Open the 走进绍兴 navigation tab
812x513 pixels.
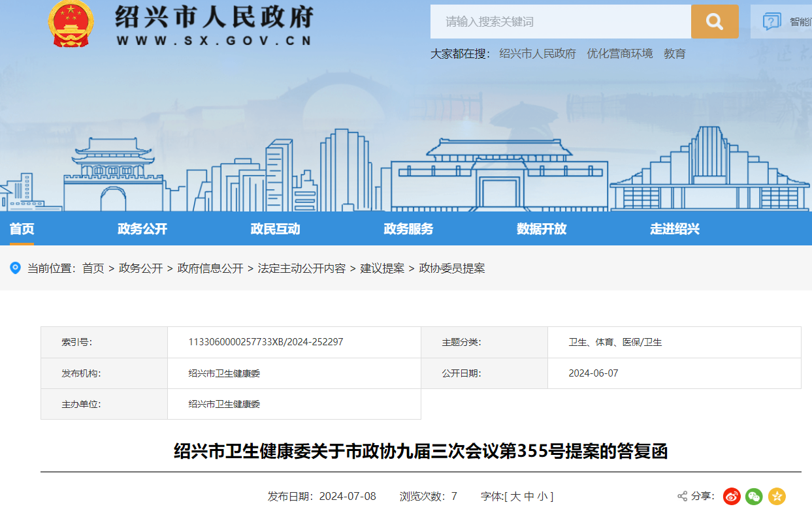675,229
